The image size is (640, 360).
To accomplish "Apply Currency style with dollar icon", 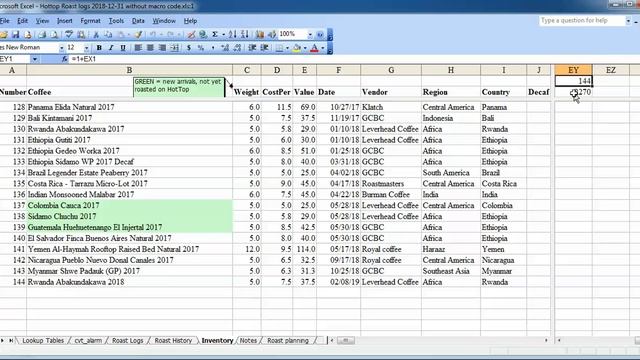I will [189, 48].
